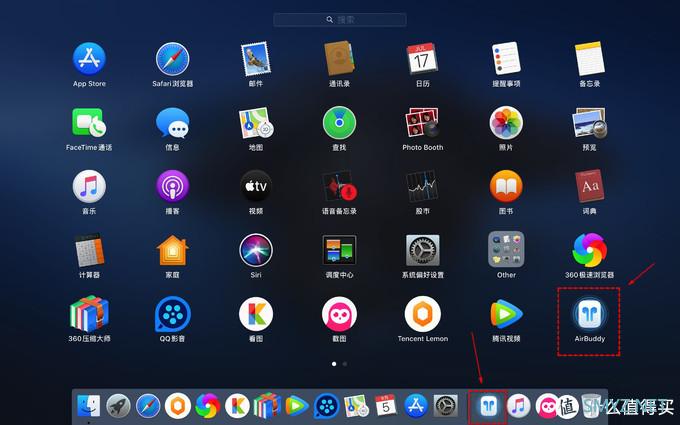680x425 pixels.
Task: Launch 股市 Stocks app
Action: click(422, 186)
